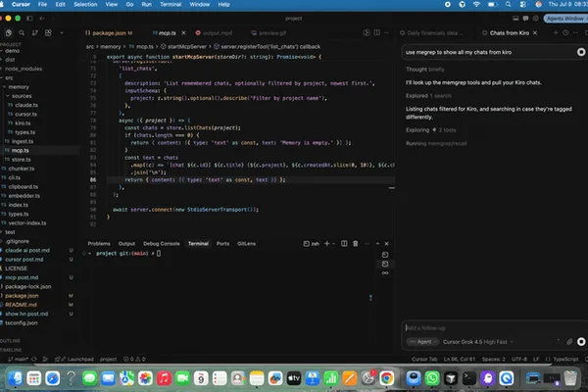The height and width of the screenshot is (392, 588).
Task: Click the Run code icon in editor toolbar
Action: coord(367,33)
